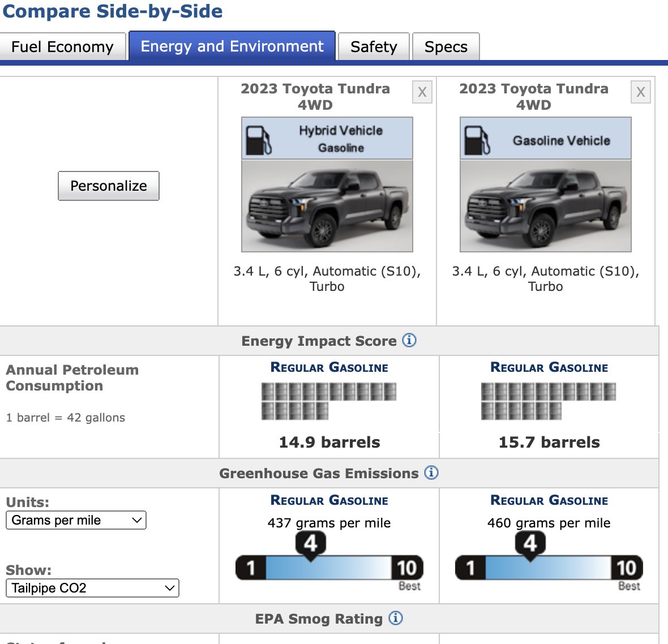Click the Personalize button

(109, 186)
